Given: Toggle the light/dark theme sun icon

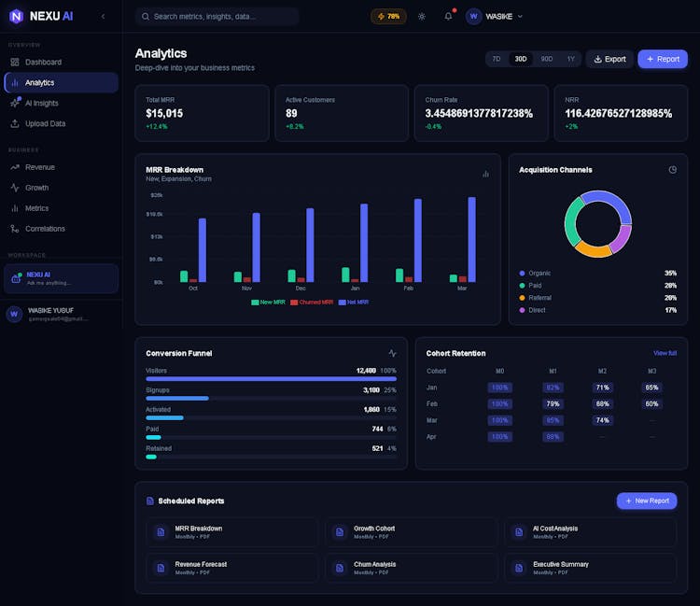Looking at the screenshot, I should 422,17.
